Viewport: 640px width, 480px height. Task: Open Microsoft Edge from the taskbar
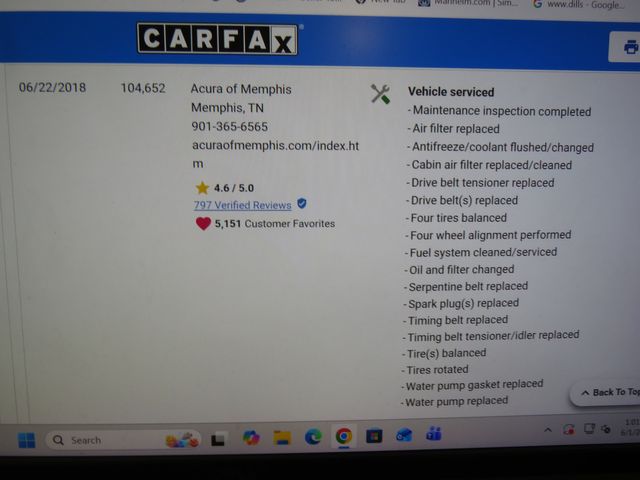(313, 437)
